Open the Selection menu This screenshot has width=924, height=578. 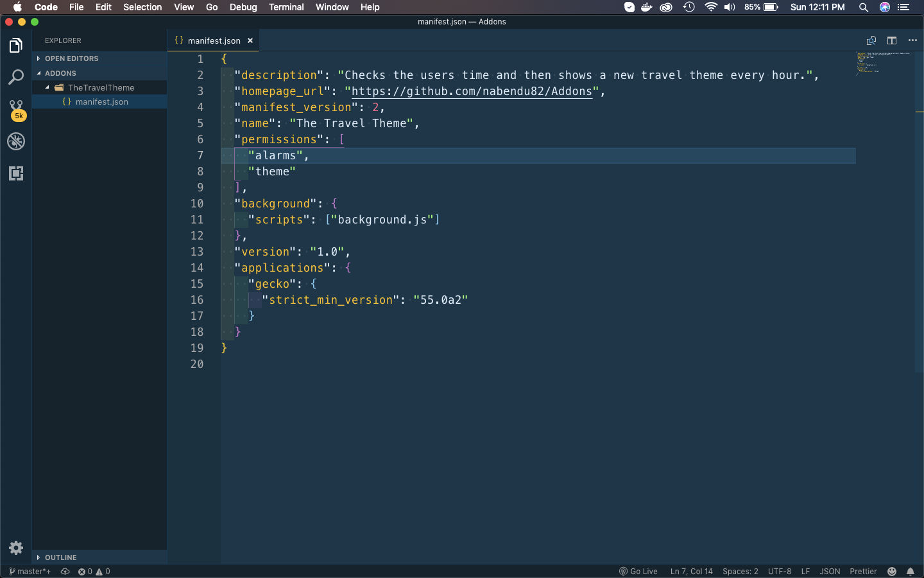[142, 7]
